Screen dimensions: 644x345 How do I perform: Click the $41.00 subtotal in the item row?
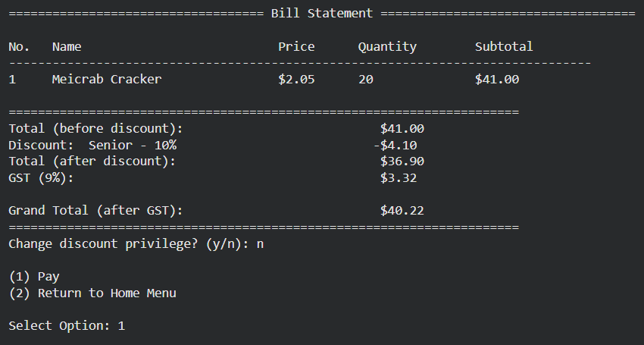[497, 79]
